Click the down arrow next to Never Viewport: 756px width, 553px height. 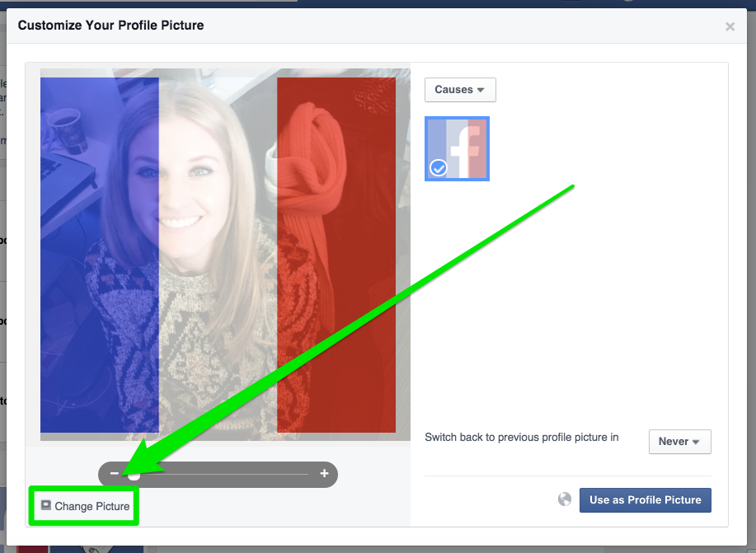click(696, 443)
